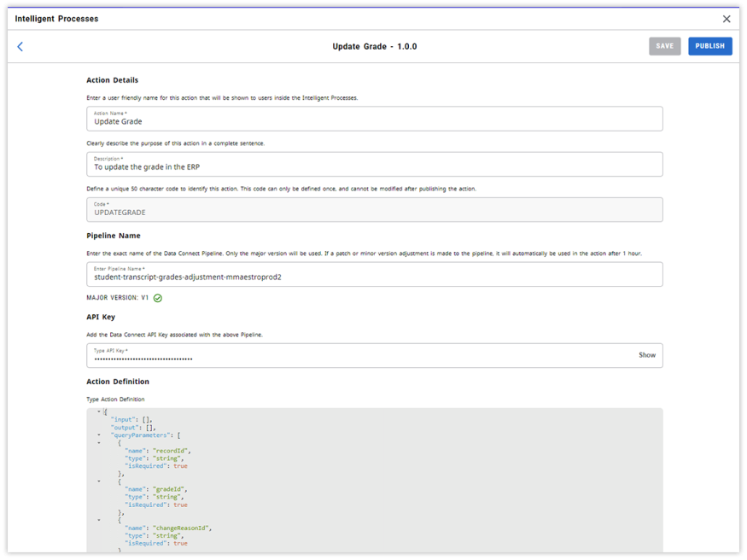Screen dimensions: 747x560
Task: Collapse the queryParameters array
Action: [99, 435]
